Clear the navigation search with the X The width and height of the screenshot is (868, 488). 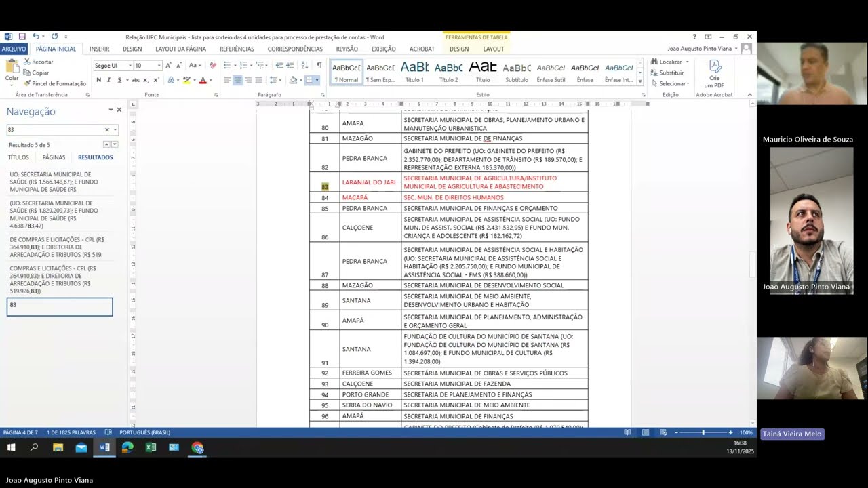tap(106, 129)
